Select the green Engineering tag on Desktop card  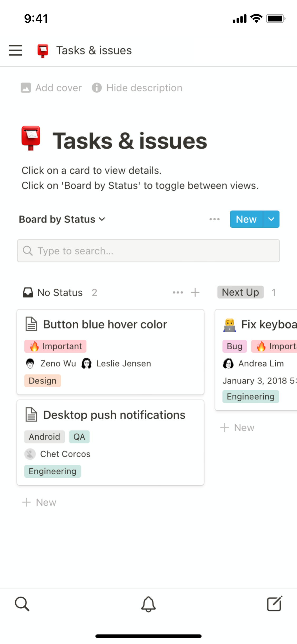pyautogui.click(x=53, y=471)
